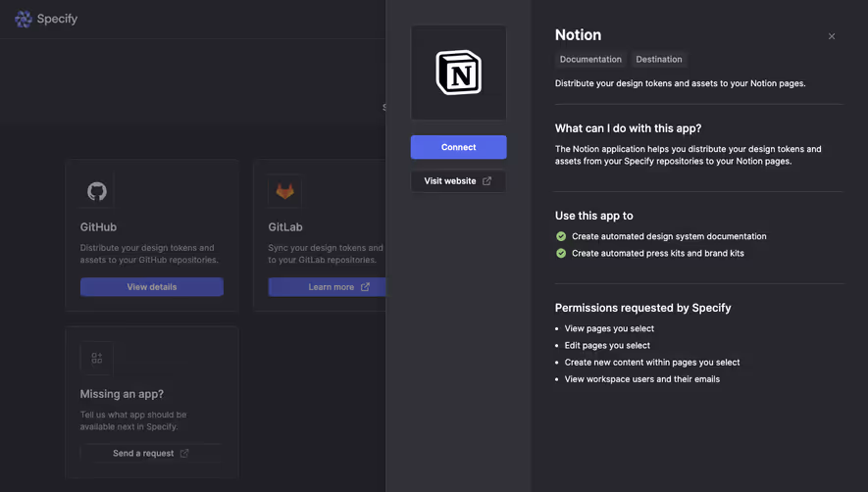Image resolution: width=868 pixels, height=492 pixels.
Task: Select the Destination tag
Action: pos(659,59)
